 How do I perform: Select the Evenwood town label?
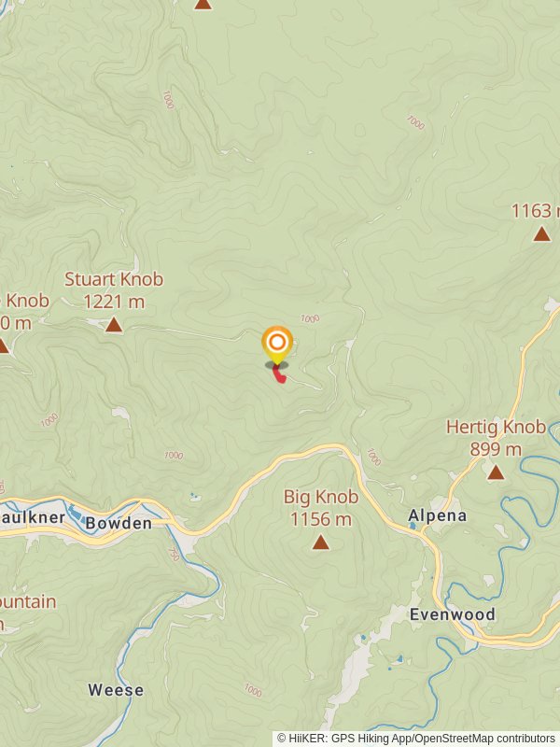pyautogui.click(x=453, y=614)
